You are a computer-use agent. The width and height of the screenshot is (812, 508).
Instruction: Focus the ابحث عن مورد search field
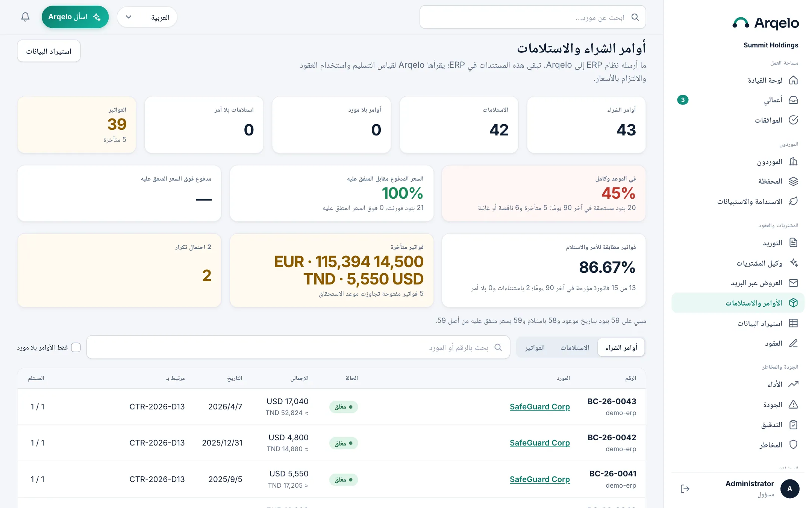pyautogui.click(x=533, y=17)
